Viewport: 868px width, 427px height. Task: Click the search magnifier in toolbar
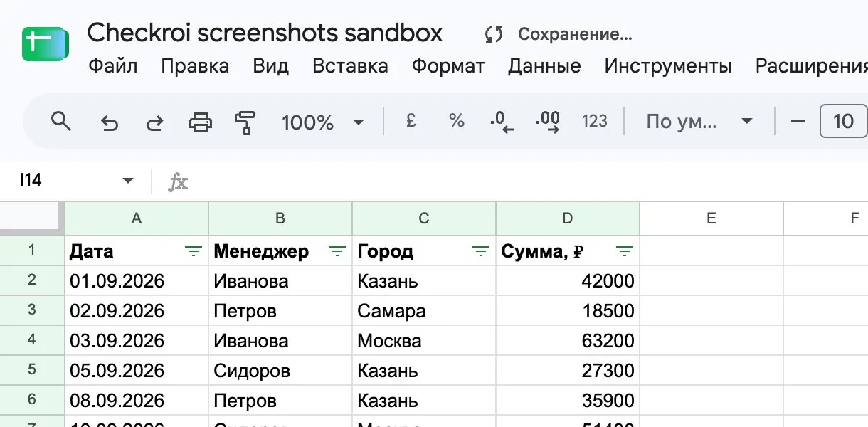point(62,122)
